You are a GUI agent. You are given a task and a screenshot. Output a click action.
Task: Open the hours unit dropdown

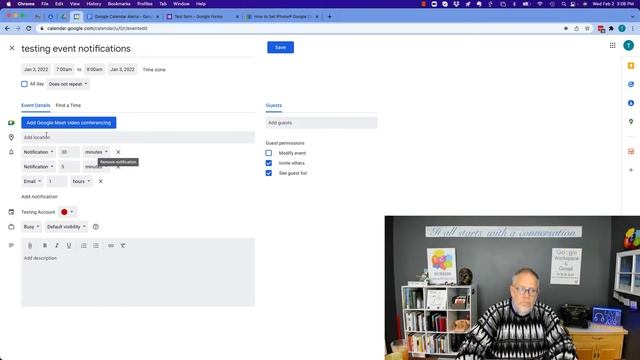click(81, 181)
